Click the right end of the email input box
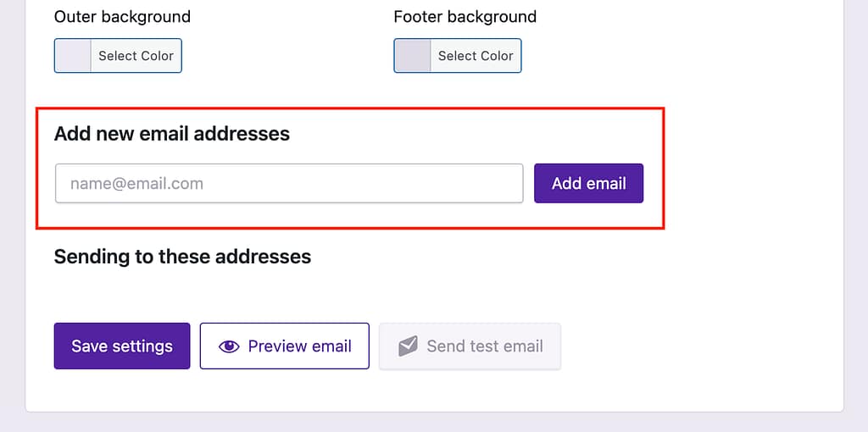The width and height of the screenshot is (868, 432). 509,183
